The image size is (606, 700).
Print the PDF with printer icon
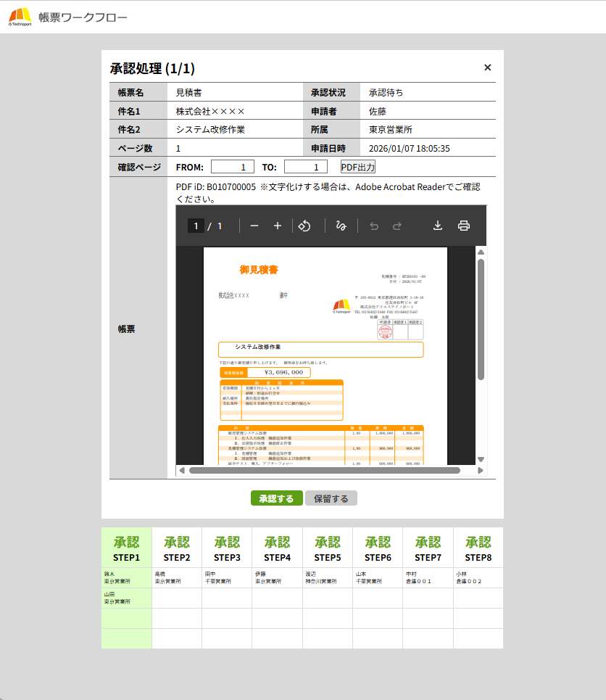coord(464,226)
